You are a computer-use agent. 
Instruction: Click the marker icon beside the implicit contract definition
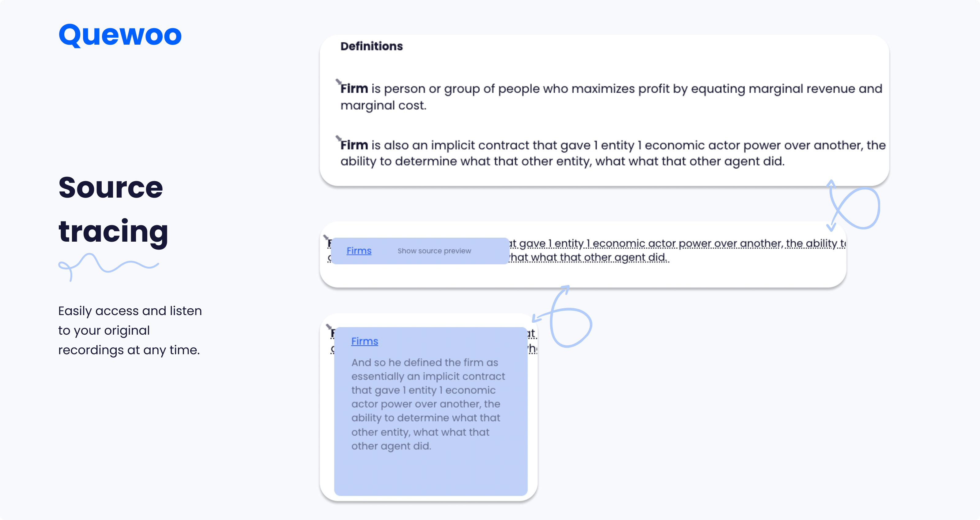point(338,138)
